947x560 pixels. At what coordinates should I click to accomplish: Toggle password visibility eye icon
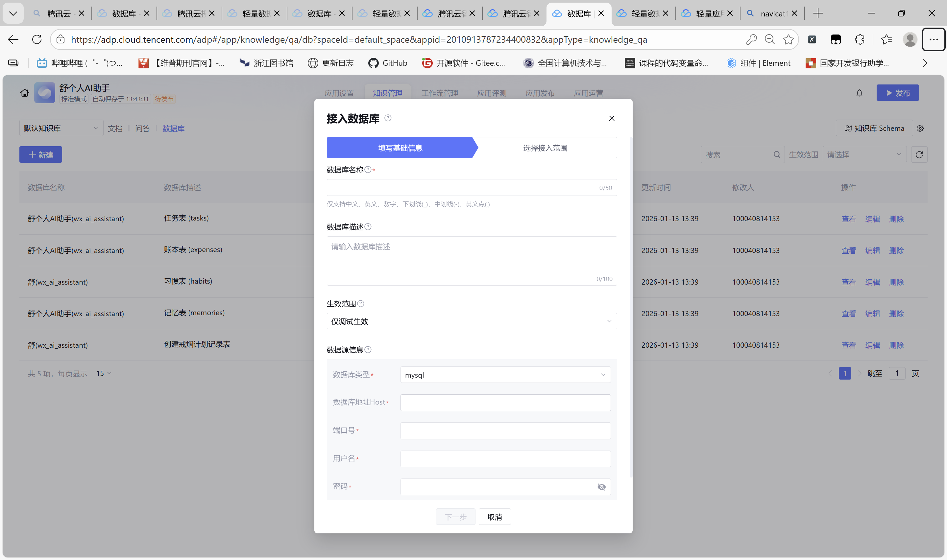click(601, 487)
